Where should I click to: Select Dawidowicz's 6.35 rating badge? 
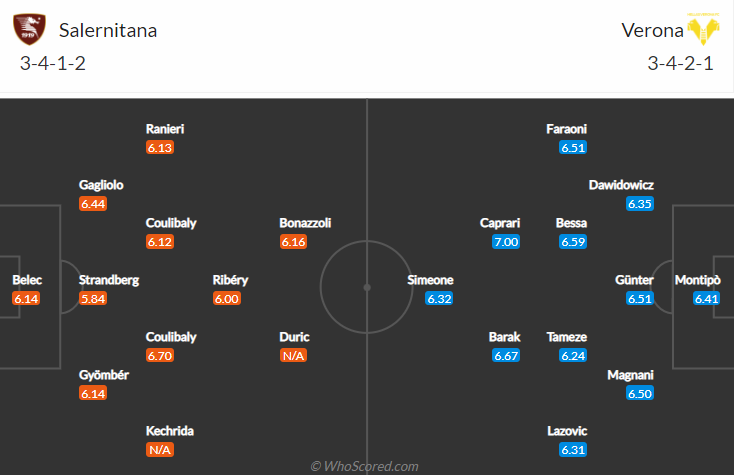click(640, 204)
